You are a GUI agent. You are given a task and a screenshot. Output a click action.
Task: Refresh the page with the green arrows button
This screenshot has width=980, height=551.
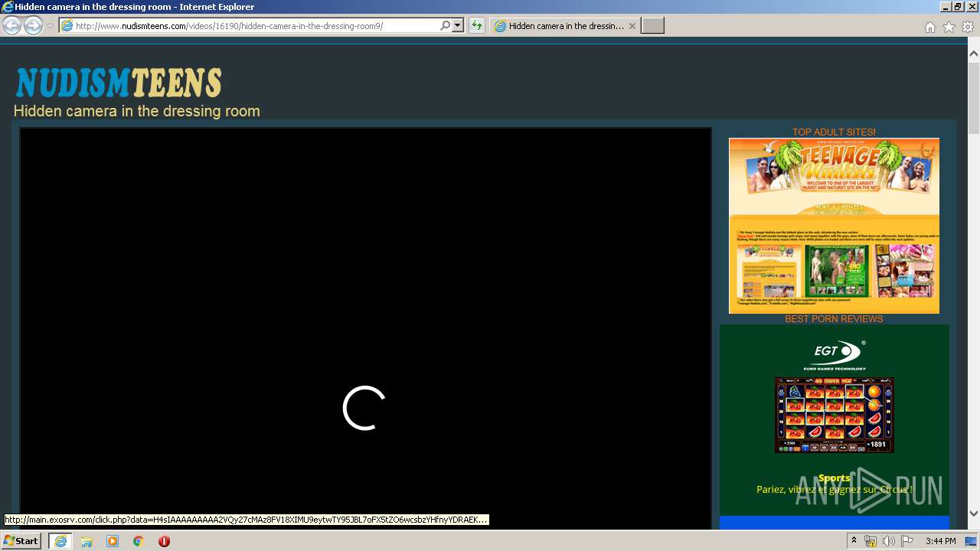[477, 26]
